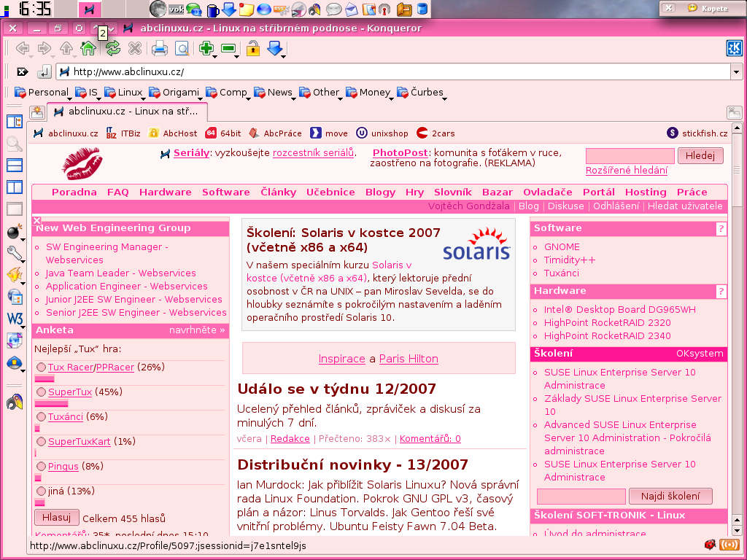
Task: Focus the URL location bar
Action: click(x=393, y=72)
